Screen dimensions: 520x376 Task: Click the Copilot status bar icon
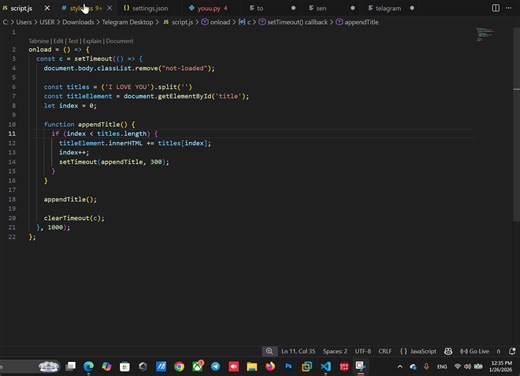tap(448, 351)
